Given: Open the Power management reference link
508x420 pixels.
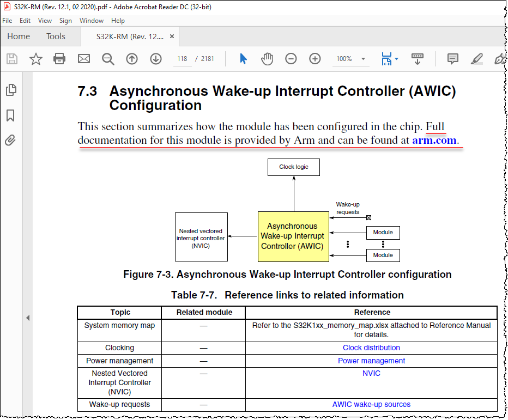Looking at the screenshot, I should click(371, 361).
